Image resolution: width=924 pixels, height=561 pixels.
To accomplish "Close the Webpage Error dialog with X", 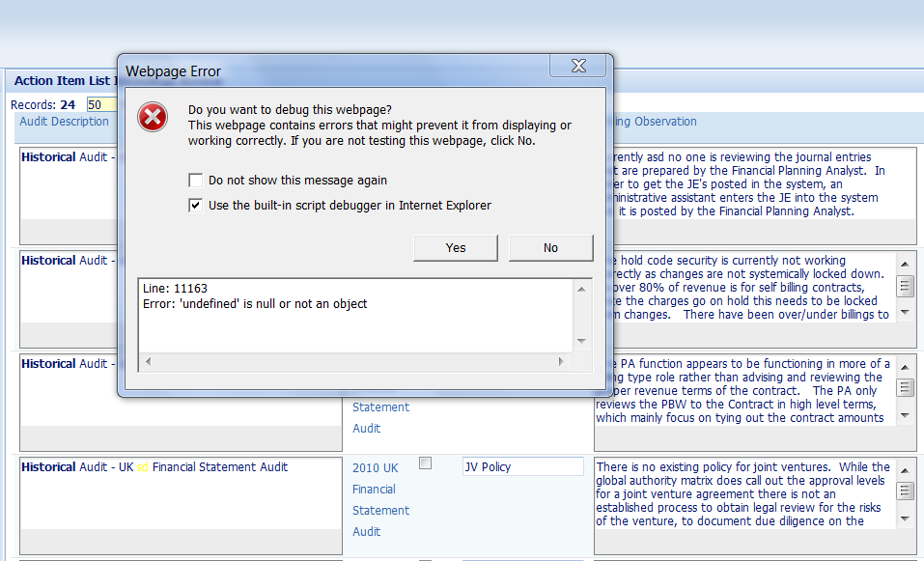I will pyautogui.click(x=577, y=67).
